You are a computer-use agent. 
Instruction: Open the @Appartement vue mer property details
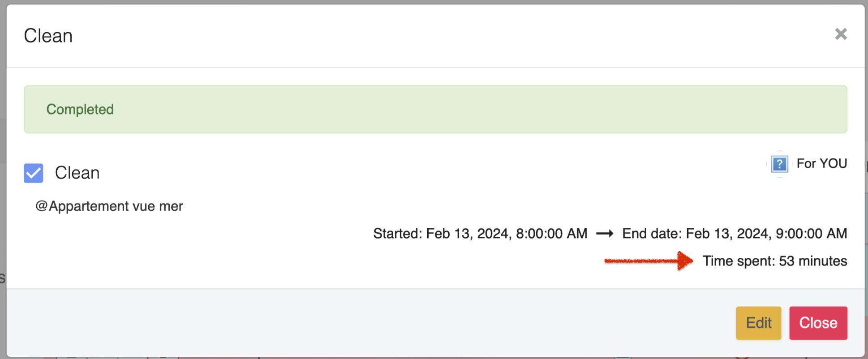tap(109, 206)
